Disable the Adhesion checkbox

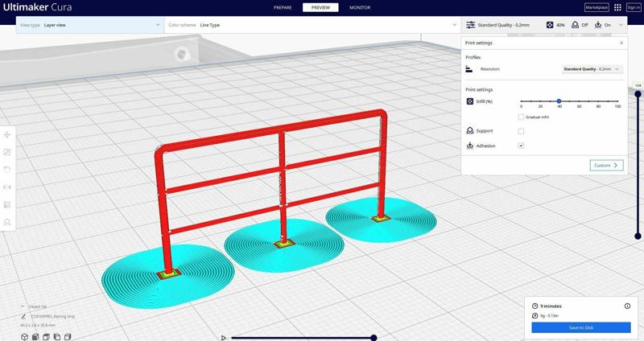tap(521, 146)
